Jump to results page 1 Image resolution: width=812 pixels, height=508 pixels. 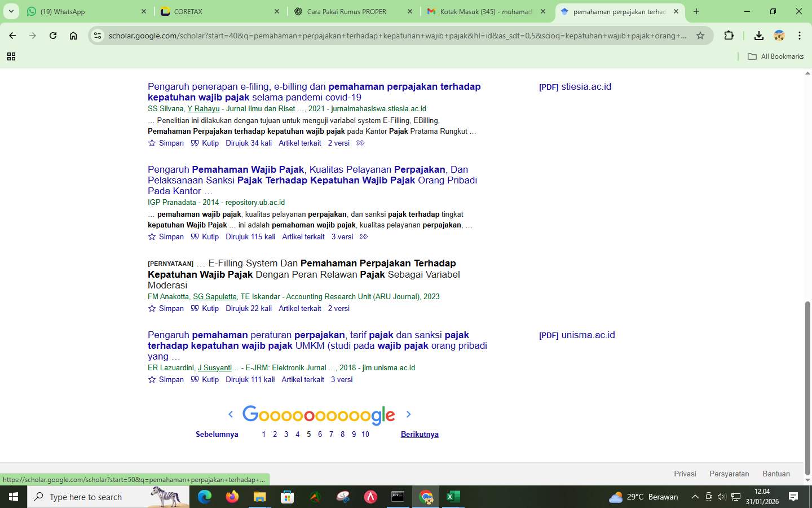click(x=263, y=434)
